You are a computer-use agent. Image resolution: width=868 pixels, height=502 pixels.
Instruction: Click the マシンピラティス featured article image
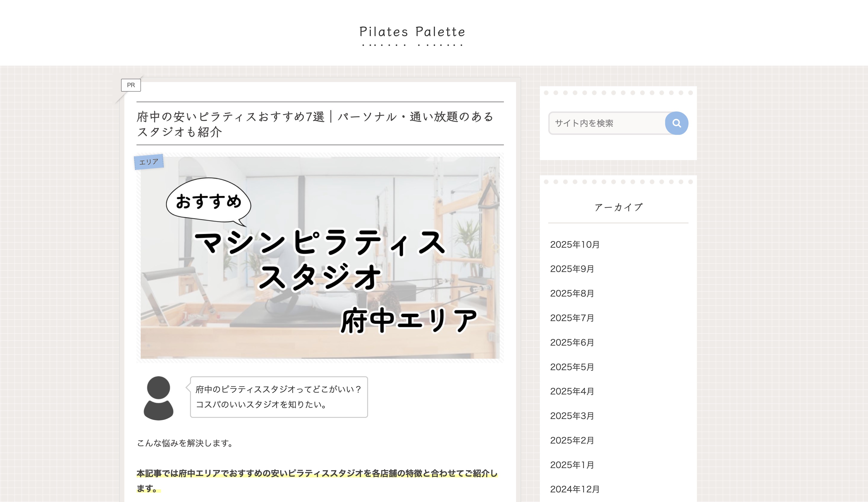click(320, 258)
